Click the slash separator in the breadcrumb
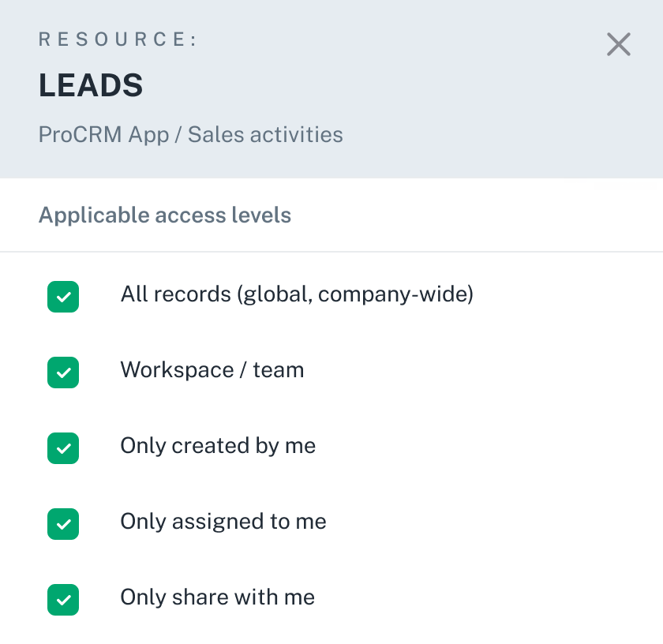 [x=178, y=134]
